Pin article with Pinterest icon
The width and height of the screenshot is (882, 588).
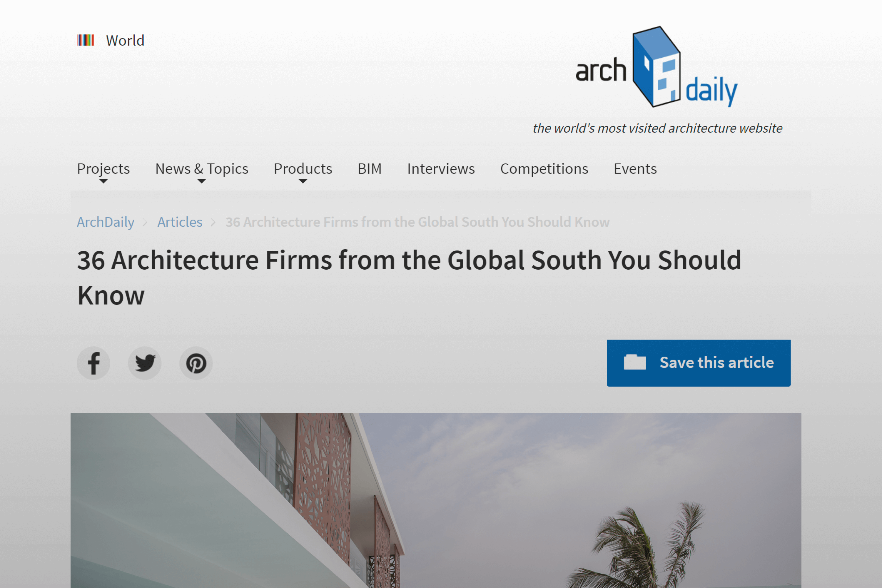196,363
